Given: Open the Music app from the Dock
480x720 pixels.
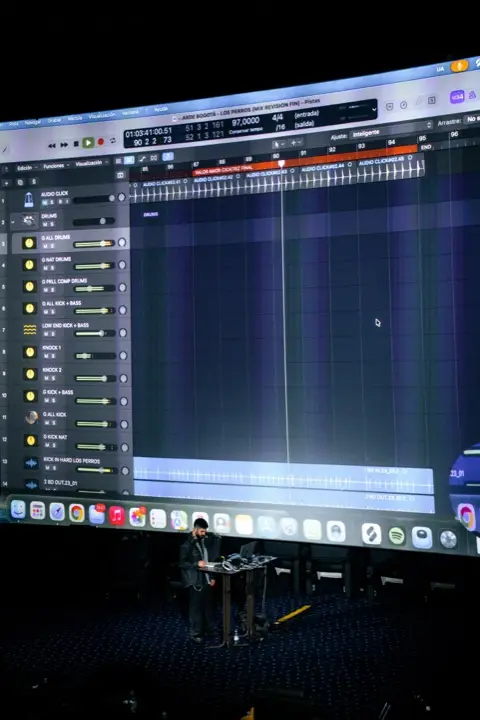Looking at the screenshot, I should pyautogui.click(x=117, y=516).
